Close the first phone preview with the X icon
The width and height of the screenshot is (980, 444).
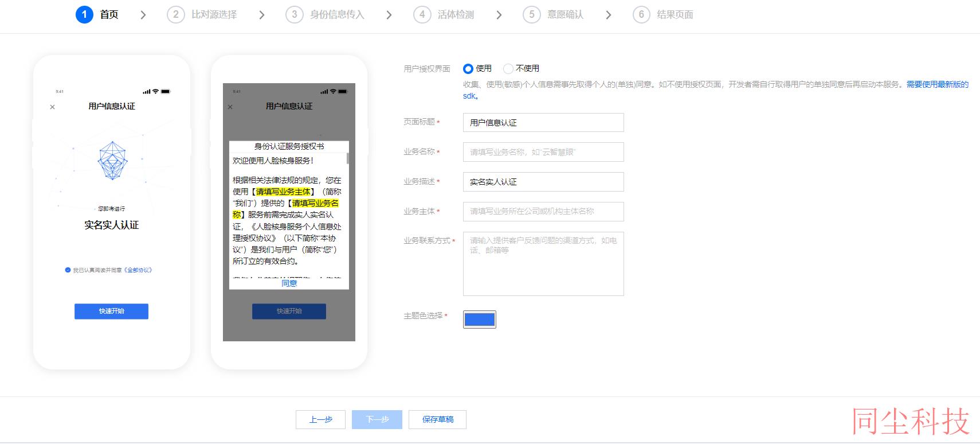click(52, 107)
